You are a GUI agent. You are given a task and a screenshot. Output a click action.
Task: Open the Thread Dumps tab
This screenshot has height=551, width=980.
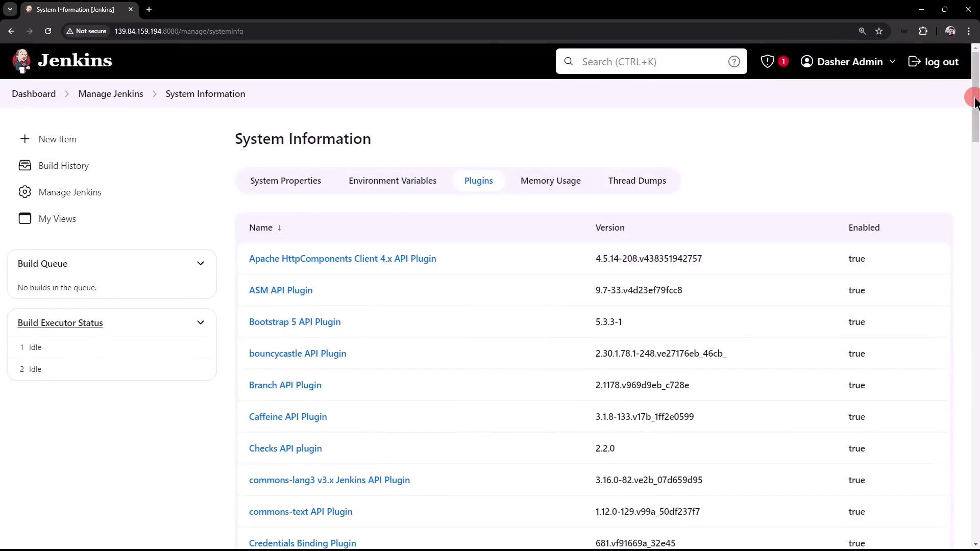coord(636,181)
